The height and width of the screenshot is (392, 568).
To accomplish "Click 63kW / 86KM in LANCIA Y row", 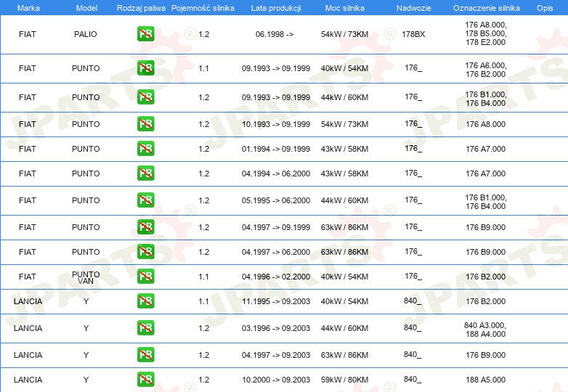I will (344, 355).
